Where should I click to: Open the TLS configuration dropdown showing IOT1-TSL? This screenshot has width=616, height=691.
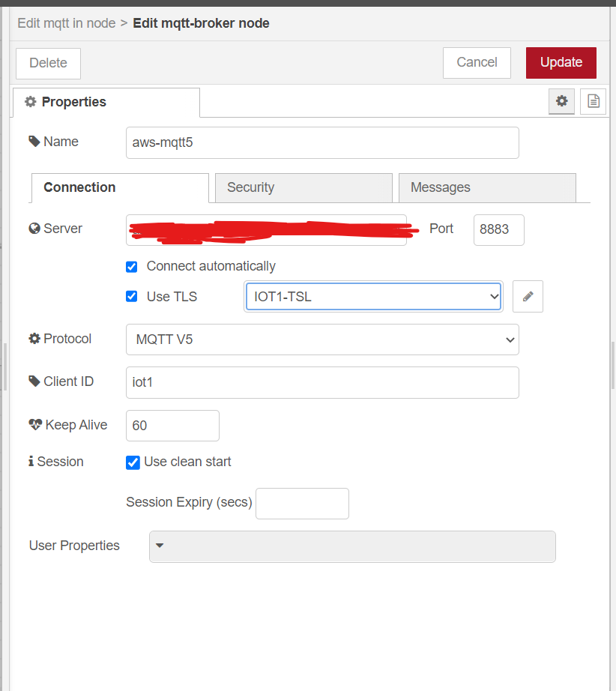pyautogui.click(x=373, y=296)
